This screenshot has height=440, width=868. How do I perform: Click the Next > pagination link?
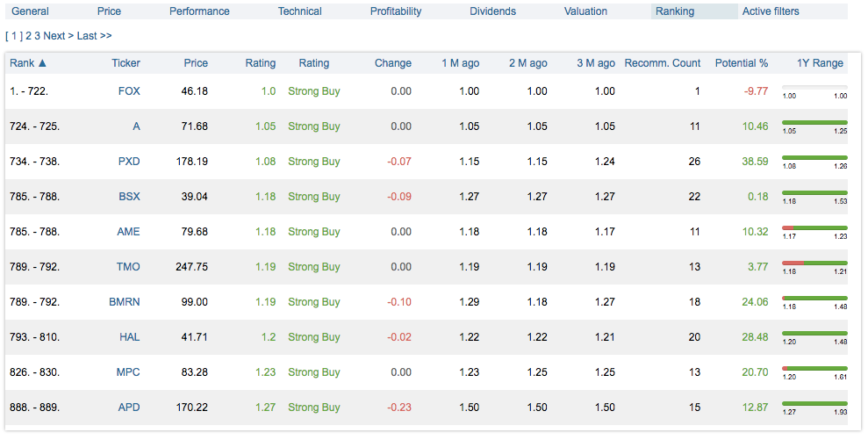(59, 35)
